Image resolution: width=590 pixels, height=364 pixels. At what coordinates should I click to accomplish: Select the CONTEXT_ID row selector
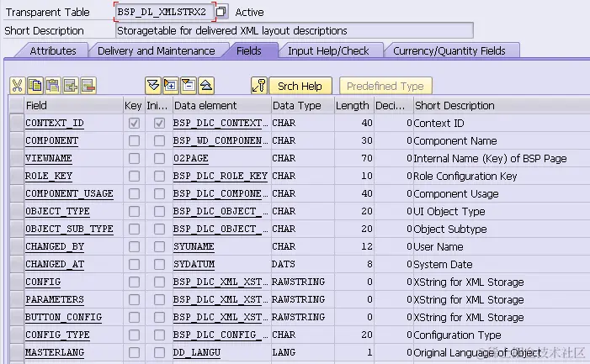click(17, 124)
